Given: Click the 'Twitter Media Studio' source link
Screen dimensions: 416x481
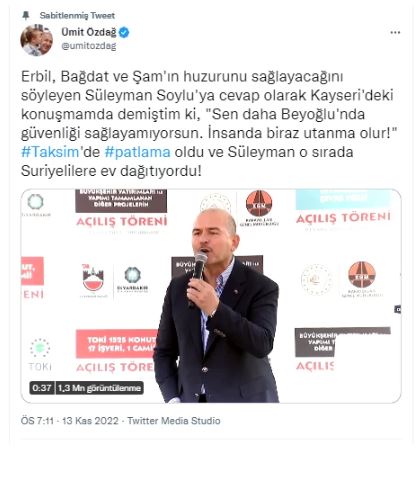Looking at the screenshot, I should coord(174,421).
